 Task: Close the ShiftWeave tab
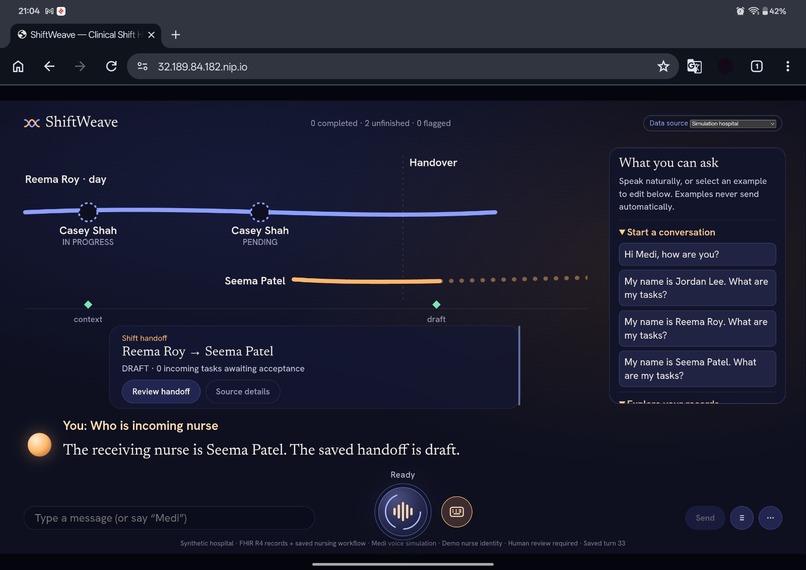(151, 35)
